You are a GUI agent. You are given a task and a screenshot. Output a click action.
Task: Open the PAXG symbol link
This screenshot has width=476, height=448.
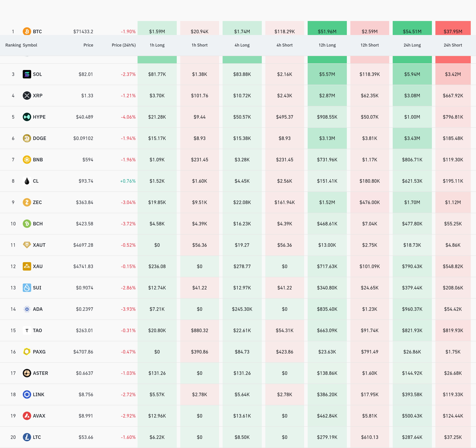coord(39,352)
